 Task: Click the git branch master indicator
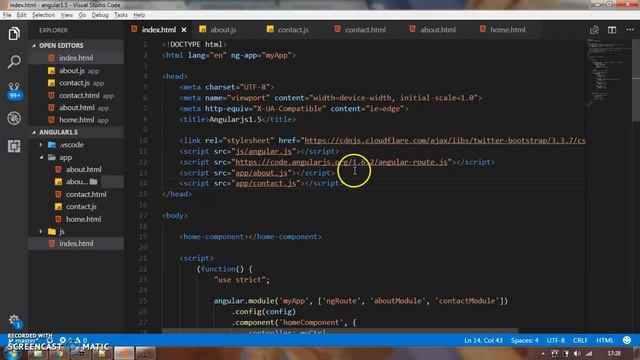24,340
